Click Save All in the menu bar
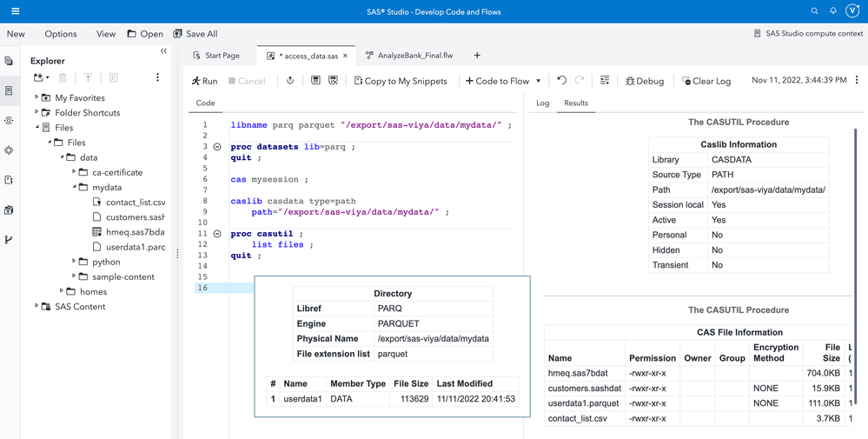This screenshot has width=868, height=439. (x=195, y=34)
